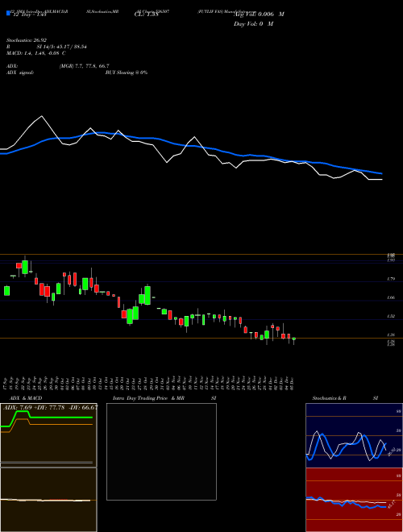Click the 'SI 14/5: 45.17 / 38.54' value
Image resolution: width=403 pixels, height=532 pixels.
tap(62, 47)
